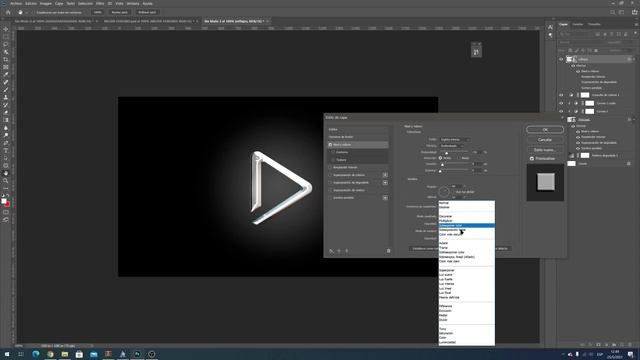Choose Multiplicar in blend mode list
Image resolution: width=640 pixels, height=360 pixels.
[x=467, y=221]
